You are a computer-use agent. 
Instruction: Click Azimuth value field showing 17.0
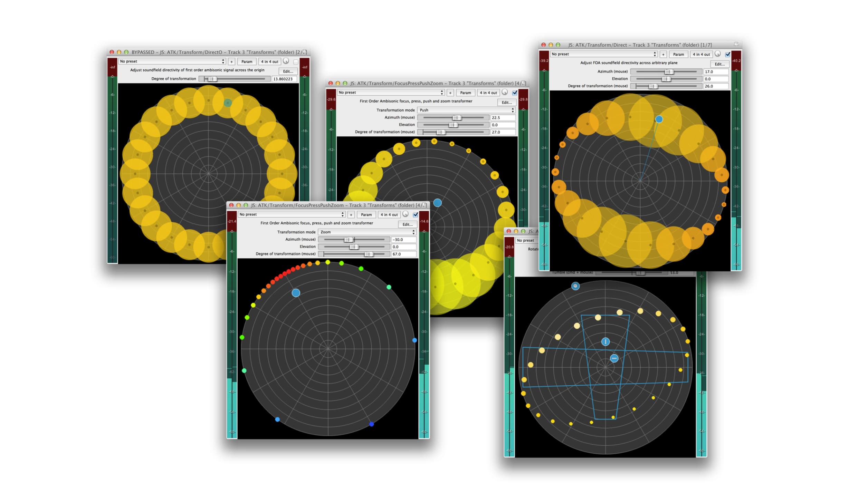point(716,72)
